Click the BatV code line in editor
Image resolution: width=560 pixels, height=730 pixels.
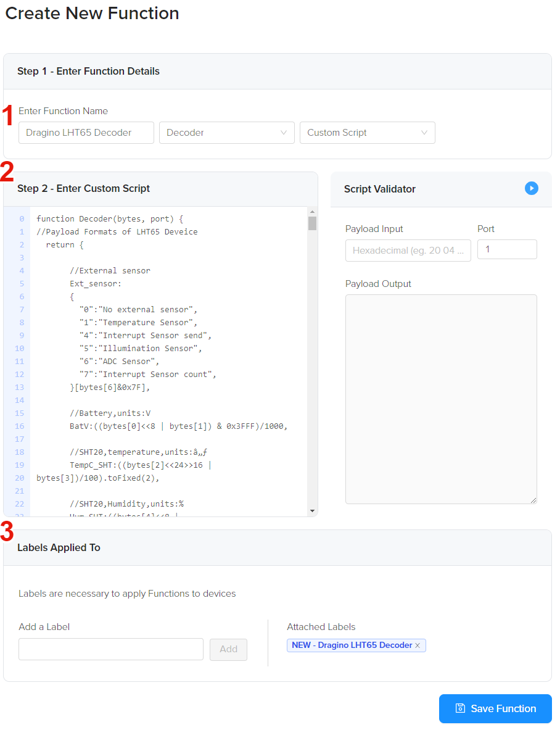click(179, 426)
